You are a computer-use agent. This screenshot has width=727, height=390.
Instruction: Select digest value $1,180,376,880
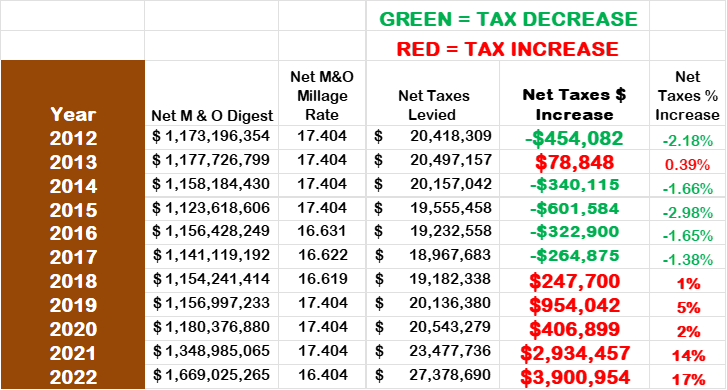pyautogui.click(x=211, y=327)
